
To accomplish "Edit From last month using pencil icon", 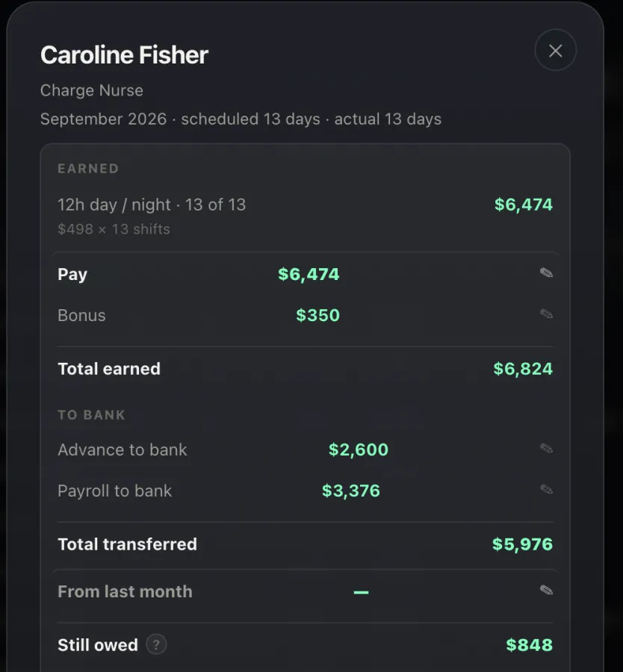I will 546,591.
